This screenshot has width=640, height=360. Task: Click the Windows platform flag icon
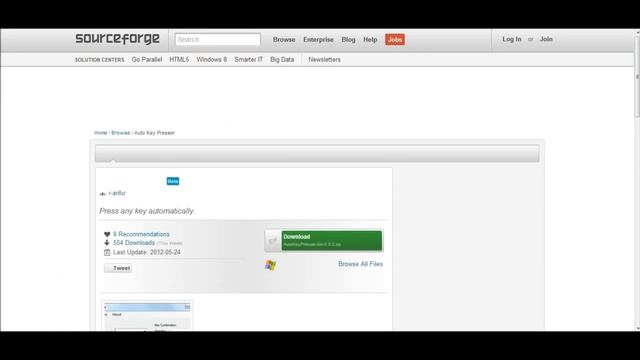point(270,265)
